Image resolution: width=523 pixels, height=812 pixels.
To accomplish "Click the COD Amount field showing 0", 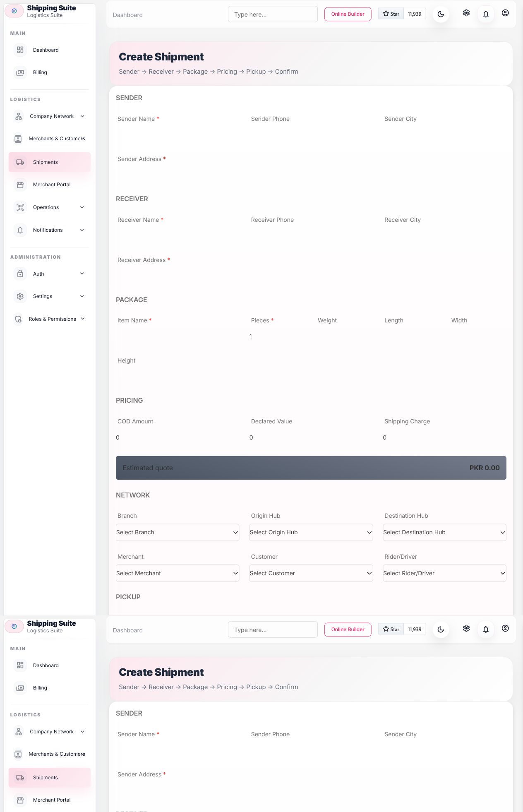I will coord(178,437).
